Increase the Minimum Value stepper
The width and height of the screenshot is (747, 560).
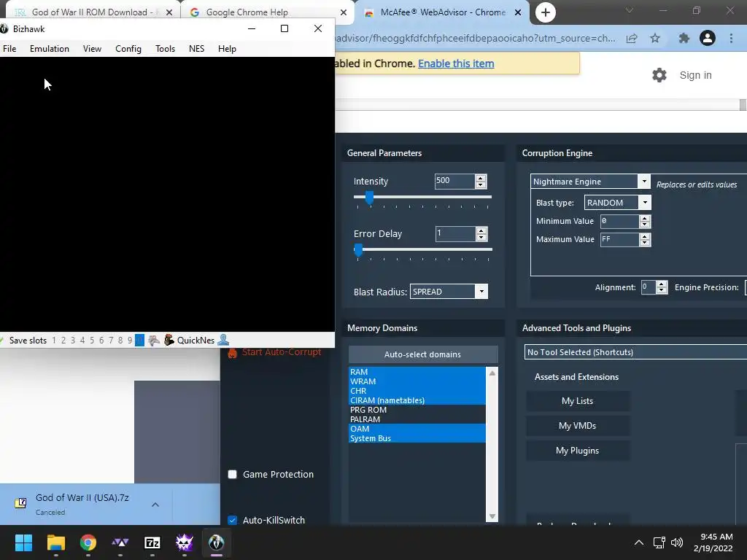point(645,218)
